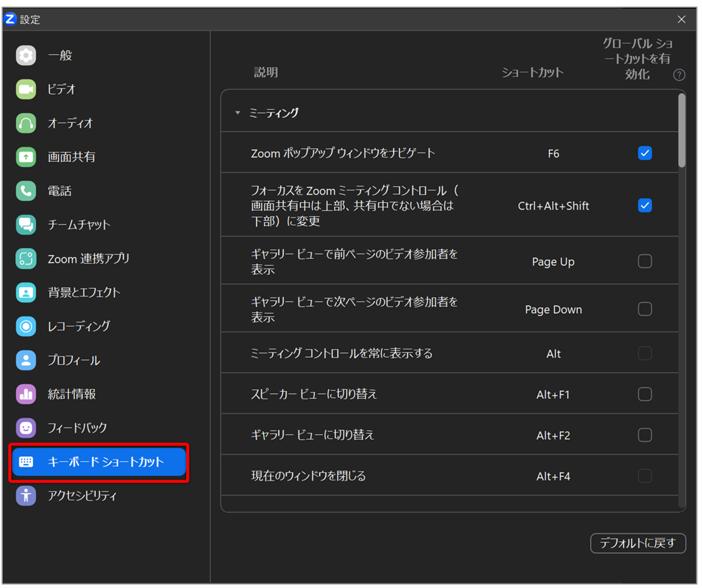Select the ビデオ camera icon
The width and height of the screenshot is (702, 588).
(x=26, y=89)
